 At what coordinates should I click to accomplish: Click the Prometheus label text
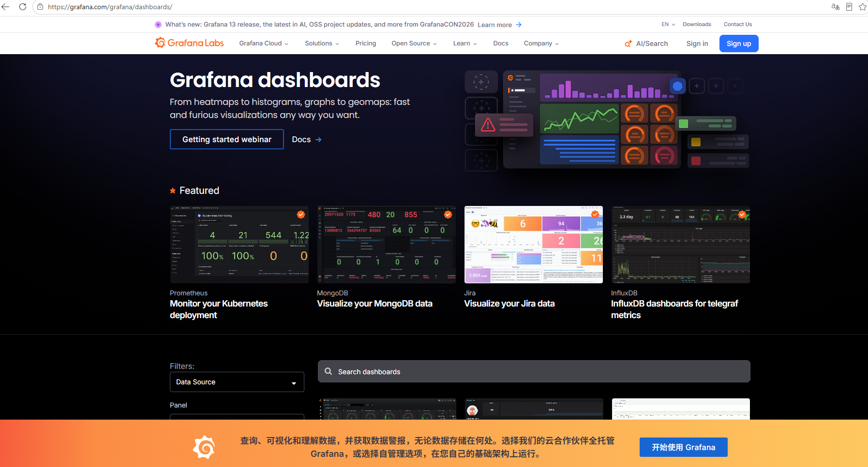pyautogui.click(x=189, y=293)
